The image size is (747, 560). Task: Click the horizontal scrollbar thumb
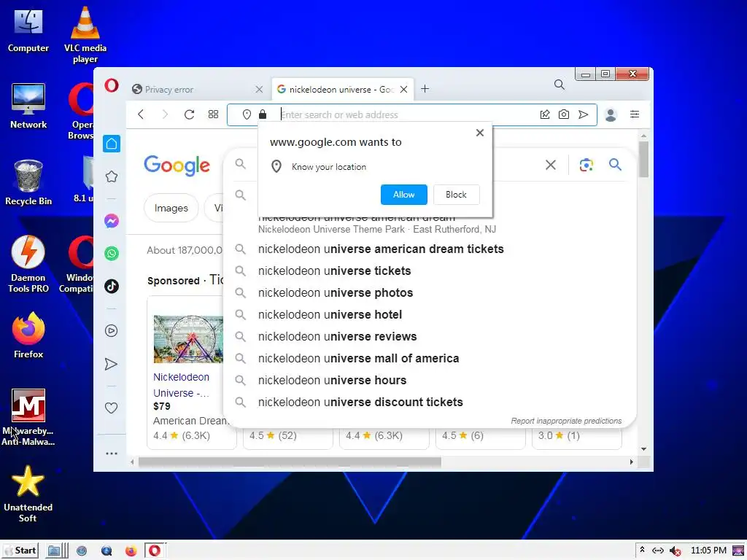point(290,462)
